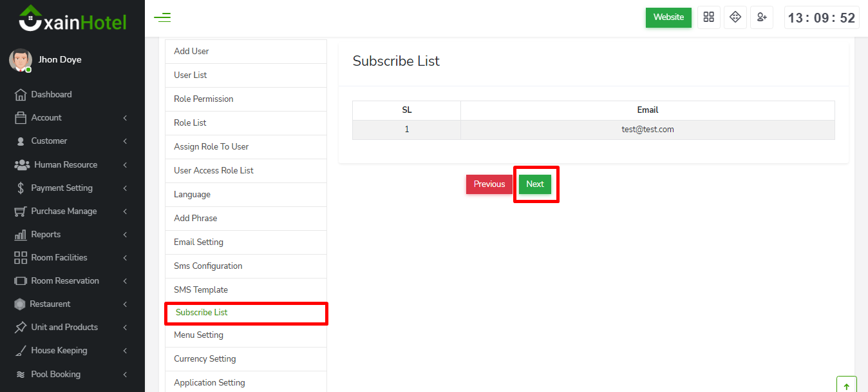Click the House Keeping broom icon

click(21, 351)
